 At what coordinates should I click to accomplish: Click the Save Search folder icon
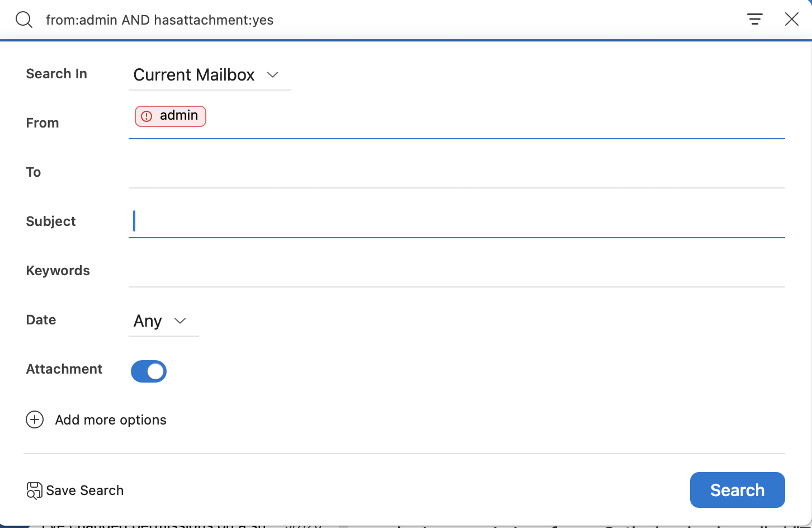point(35,491)
